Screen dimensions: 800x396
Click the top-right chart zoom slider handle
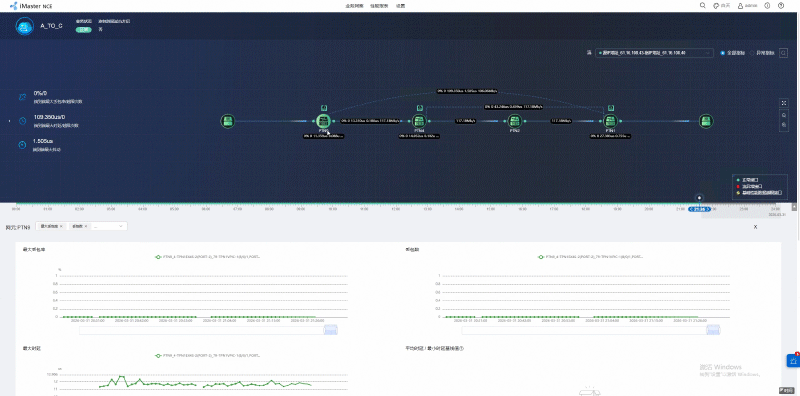713,330
